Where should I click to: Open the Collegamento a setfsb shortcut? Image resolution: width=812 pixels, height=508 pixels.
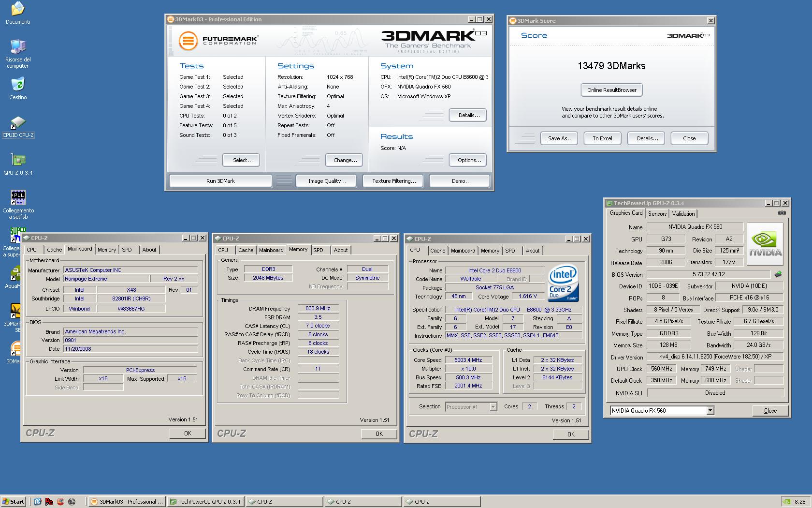[x=18, y=197]
